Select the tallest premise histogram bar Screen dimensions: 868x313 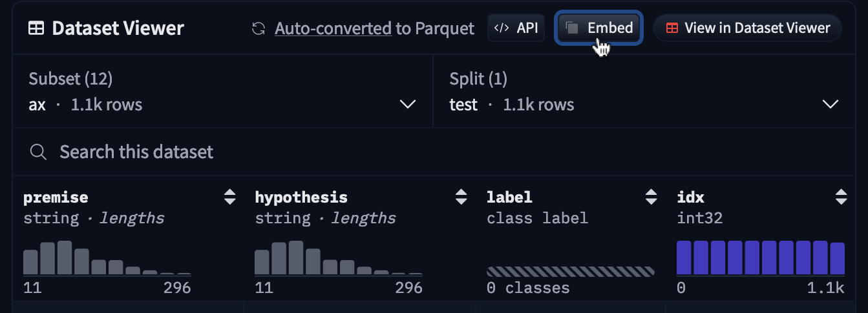64,258
